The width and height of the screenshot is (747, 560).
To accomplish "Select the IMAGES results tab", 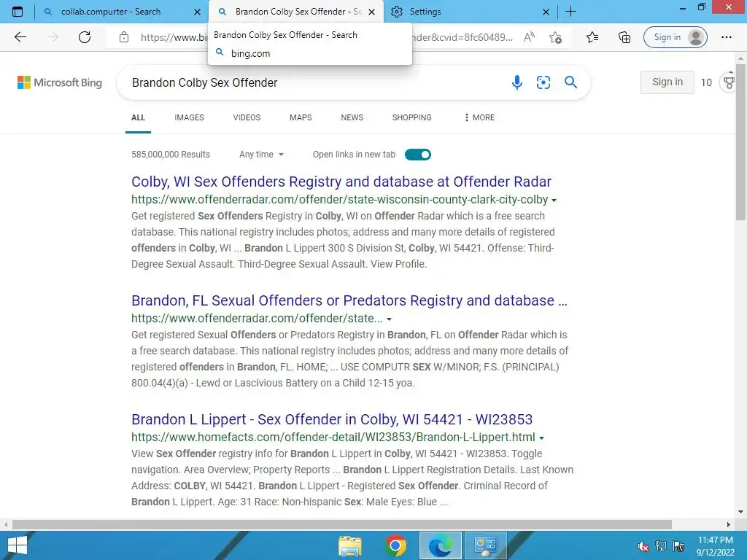I will point(189,117).
